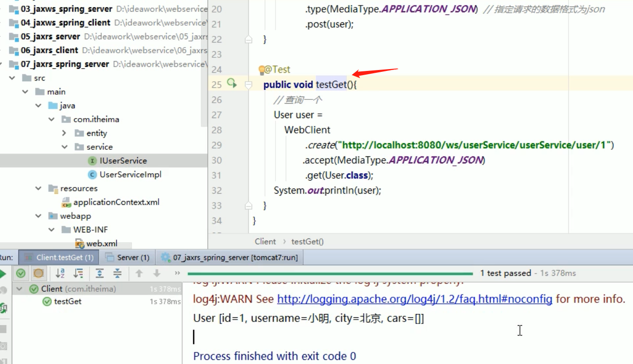Click the run test gutter icon at line 25
This screenshot has width=633, height=364.
[x=232, y=83]
